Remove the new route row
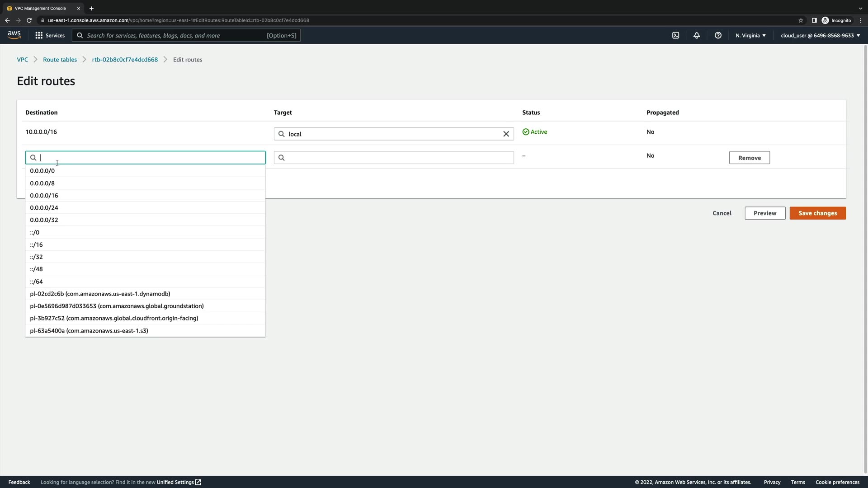This screenshot has width=868, height=488. (749, 158)
